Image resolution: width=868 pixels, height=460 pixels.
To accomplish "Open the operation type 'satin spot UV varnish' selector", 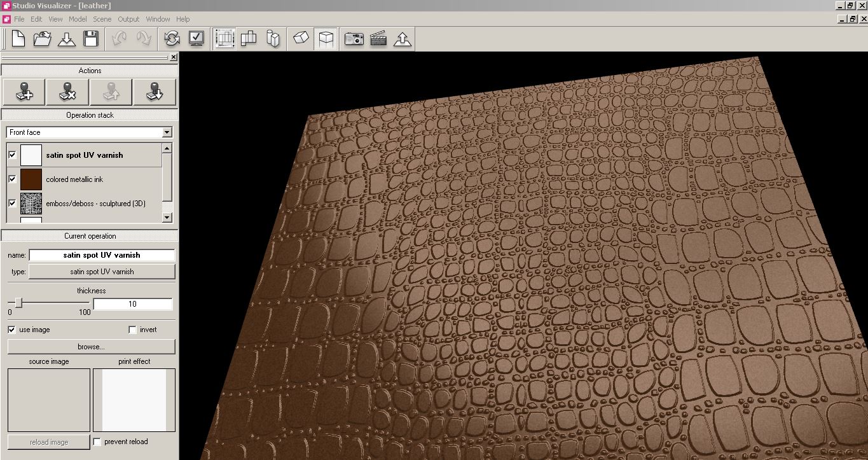I will [x=102, y=272].
